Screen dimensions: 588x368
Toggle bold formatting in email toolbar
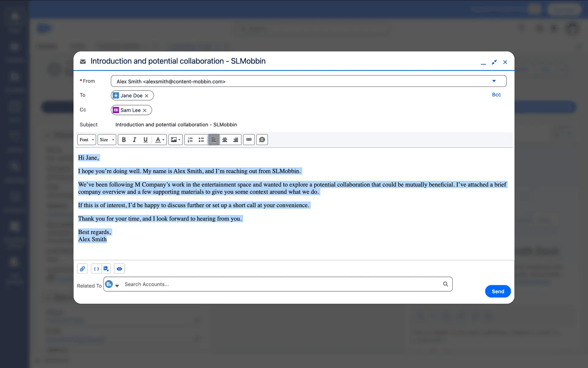point(124,140)
